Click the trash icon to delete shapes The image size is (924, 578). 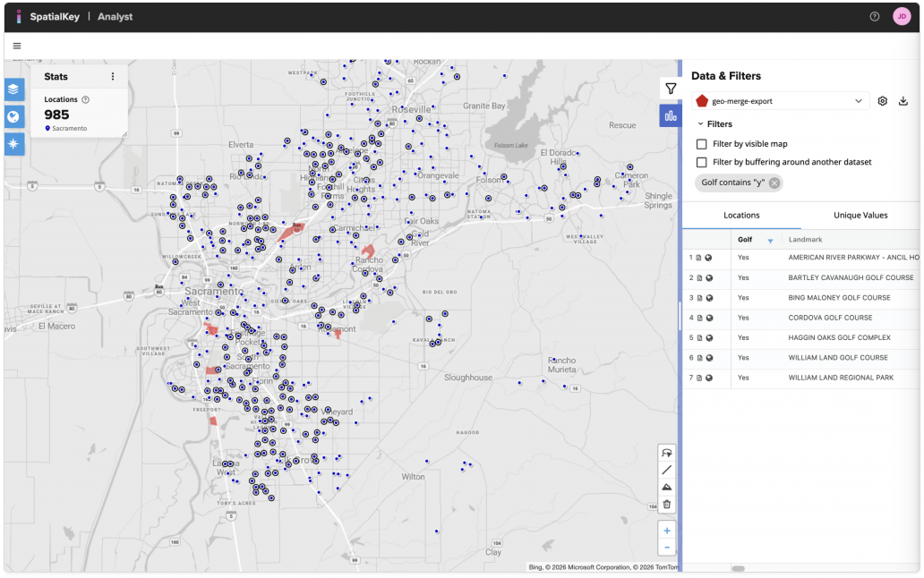667,505
